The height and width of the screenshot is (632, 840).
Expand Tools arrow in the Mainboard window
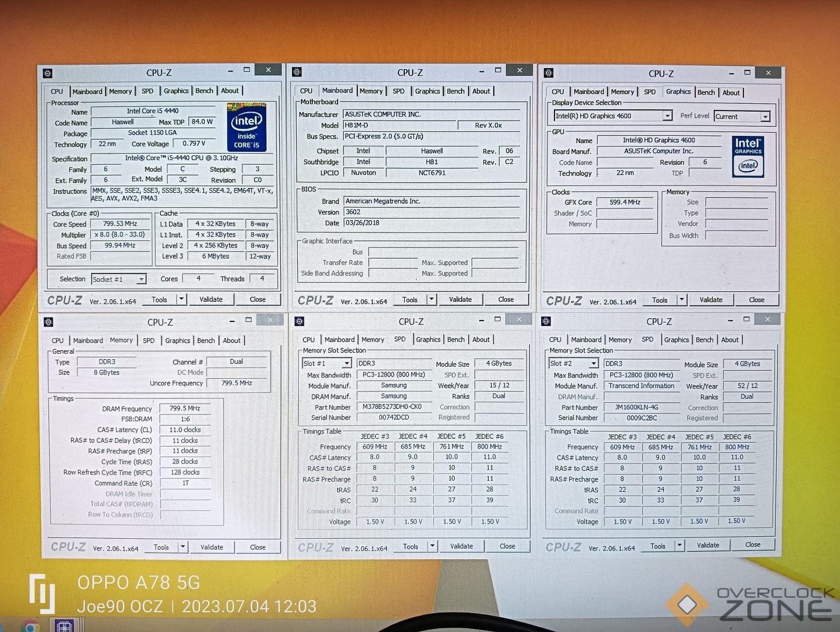[x=432, y=299]
